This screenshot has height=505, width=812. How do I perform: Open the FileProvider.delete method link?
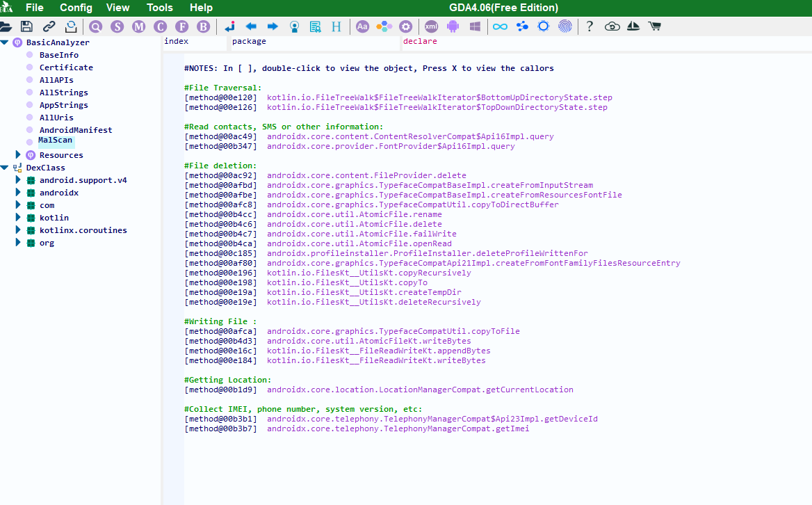pos(366,175)
